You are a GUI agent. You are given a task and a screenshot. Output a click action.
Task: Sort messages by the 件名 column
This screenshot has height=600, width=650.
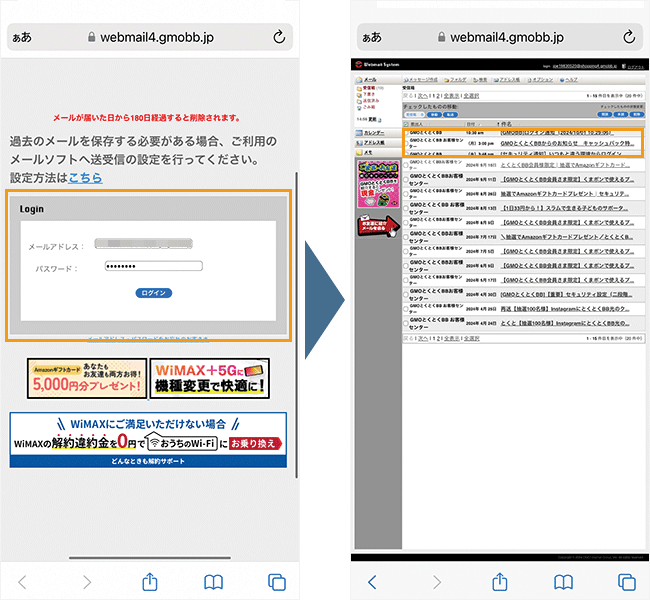[506, 124]
